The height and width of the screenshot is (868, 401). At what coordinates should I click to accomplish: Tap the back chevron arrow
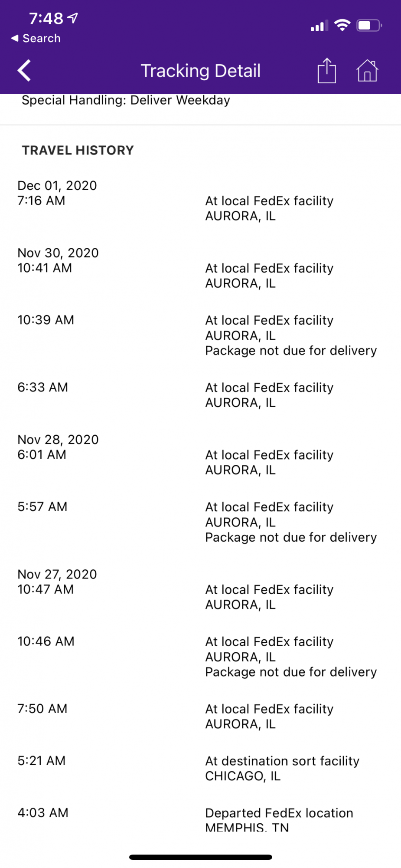(25, 71)
